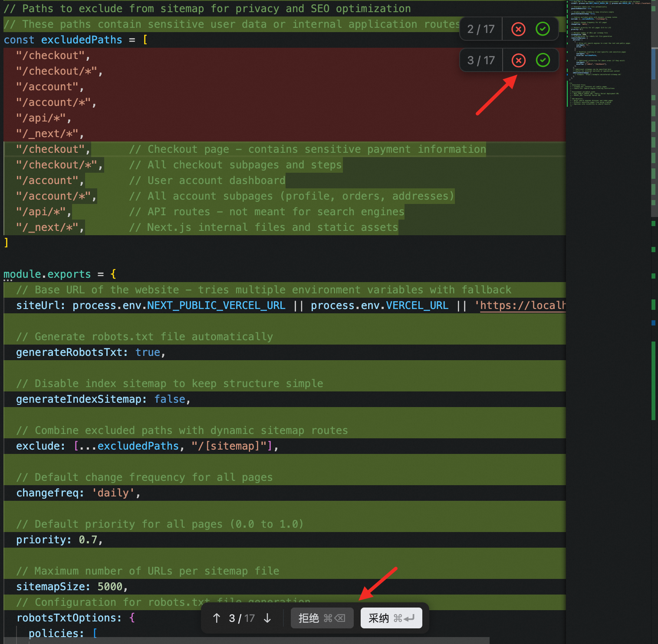Reject change 2/17 with red X icon
This screenshot has height=644, width=658.
518,29
